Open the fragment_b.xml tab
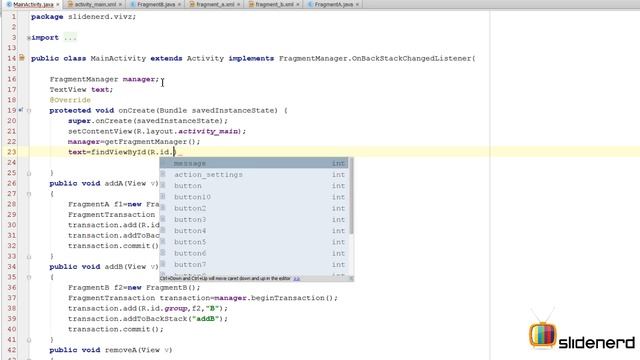This screenshot has width=640, height=360. (273, 4)
